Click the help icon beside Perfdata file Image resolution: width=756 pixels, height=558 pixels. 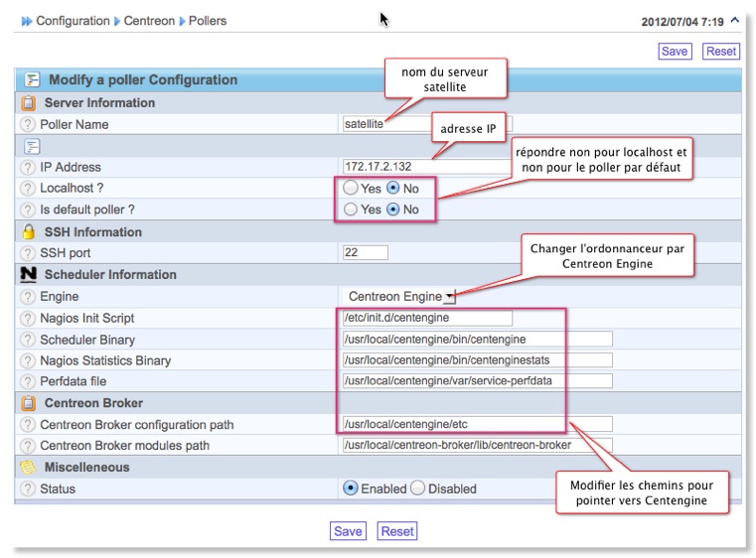tap(28, 381)
